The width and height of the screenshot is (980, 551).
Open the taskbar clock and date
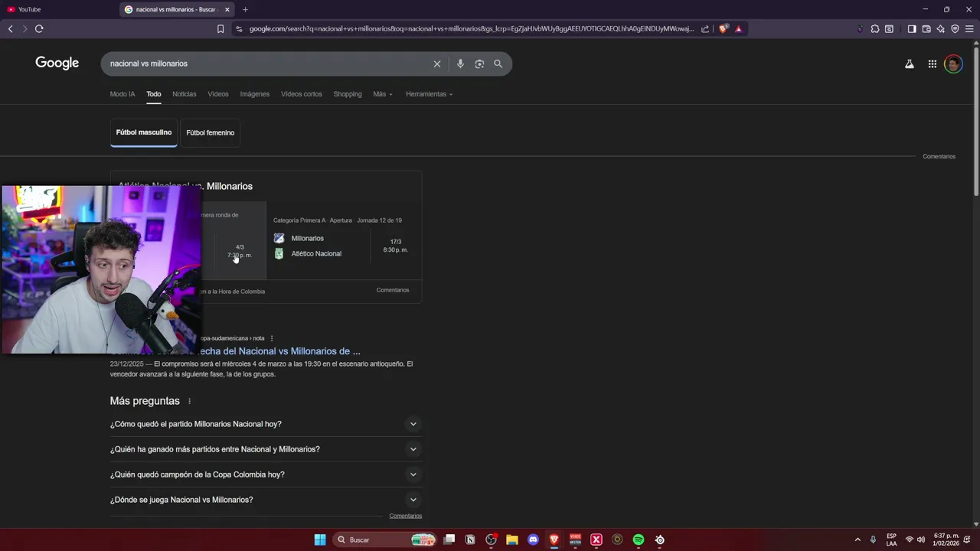tap(946, 540)
